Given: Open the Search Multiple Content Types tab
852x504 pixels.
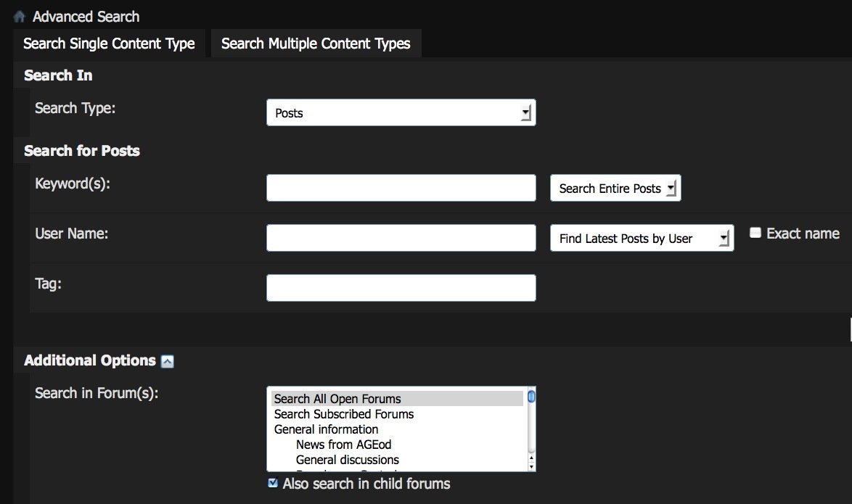Looking at the screenshot, I should (316, 44).
